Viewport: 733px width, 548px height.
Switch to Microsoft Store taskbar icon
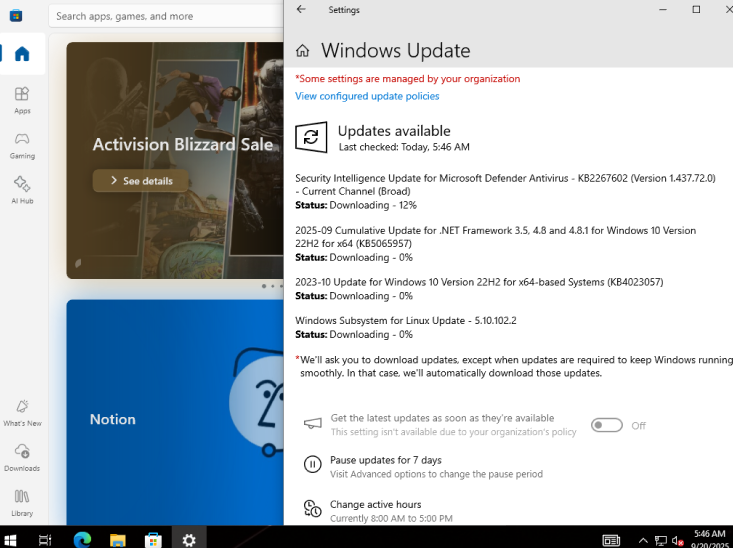pyautogui.click(x=153, y=540)
